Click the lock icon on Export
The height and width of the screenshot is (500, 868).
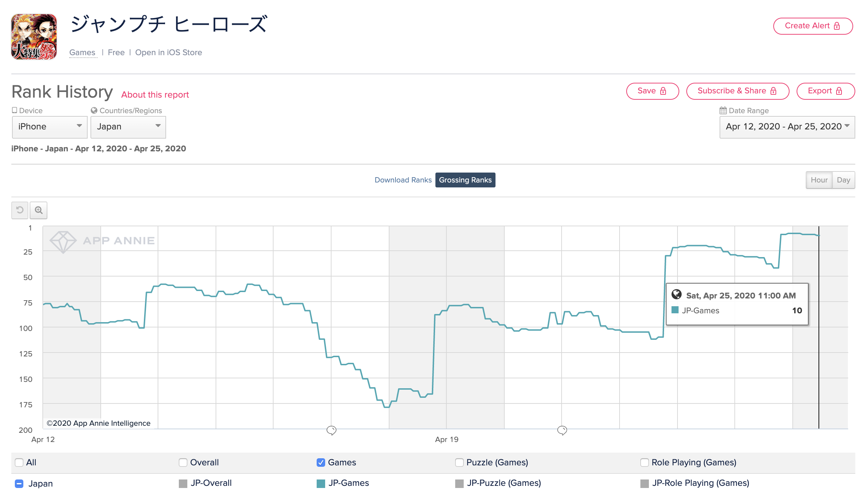pyautogui.click(x=839, y=91)
